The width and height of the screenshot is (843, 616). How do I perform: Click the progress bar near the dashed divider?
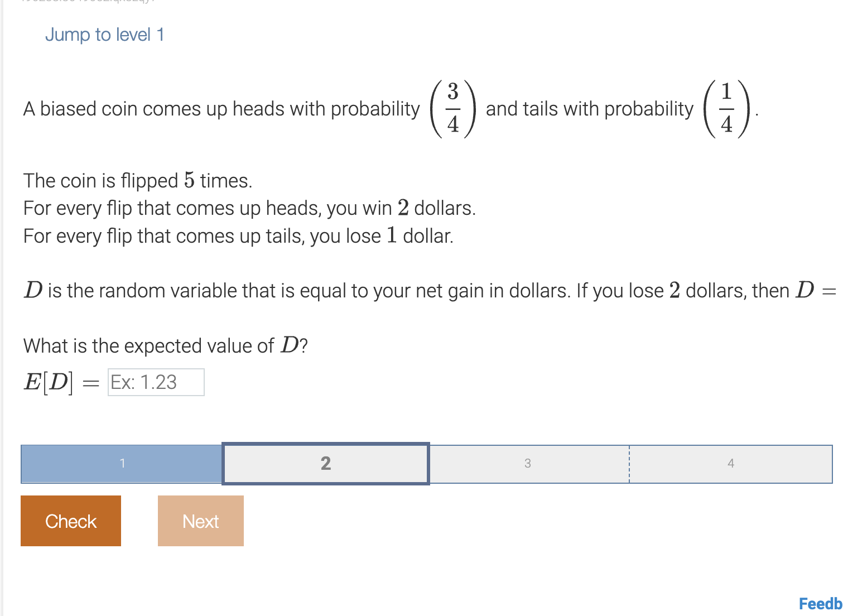(x=629, y=464)
